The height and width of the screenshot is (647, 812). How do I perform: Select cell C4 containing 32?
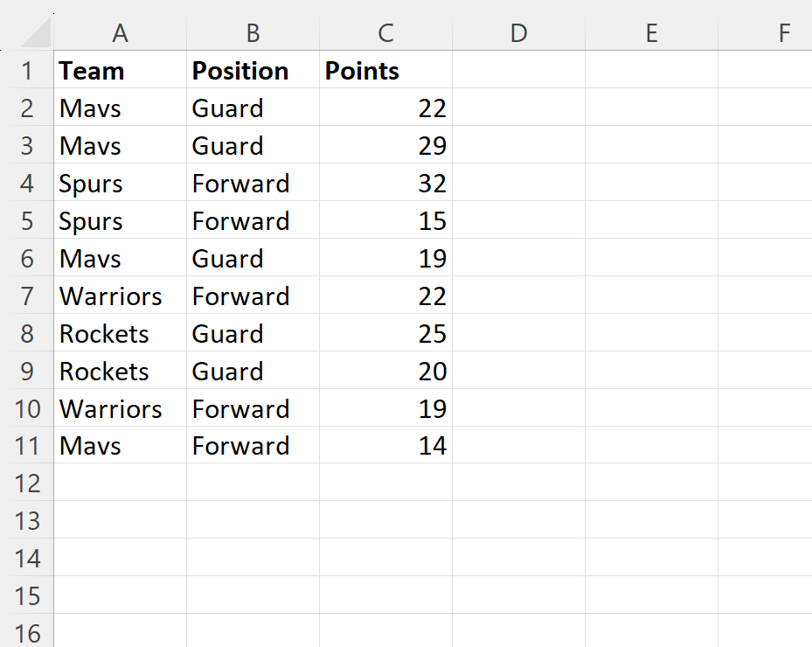385,184
